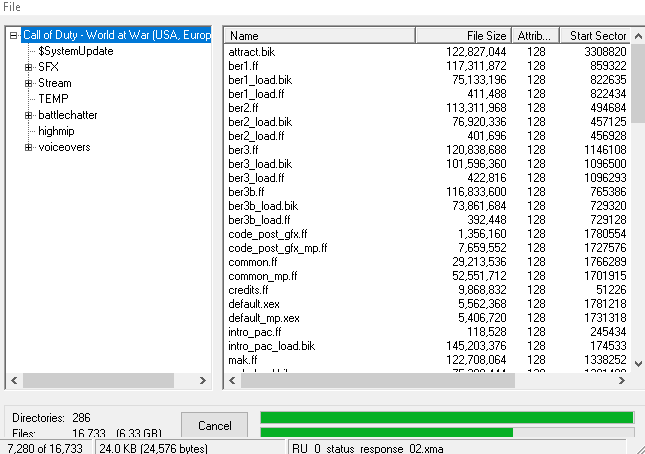Expand the voiceovers folder node

[x=28, y=147]
